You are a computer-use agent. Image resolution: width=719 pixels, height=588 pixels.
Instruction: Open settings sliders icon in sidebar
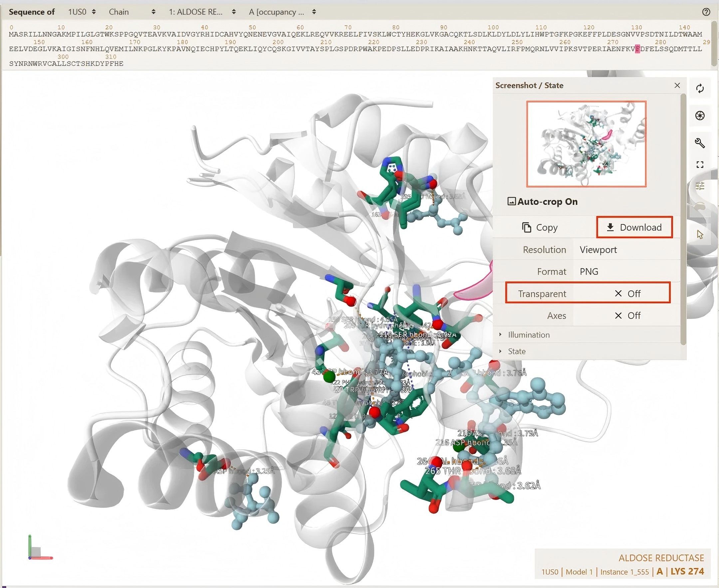pos(700,186)
